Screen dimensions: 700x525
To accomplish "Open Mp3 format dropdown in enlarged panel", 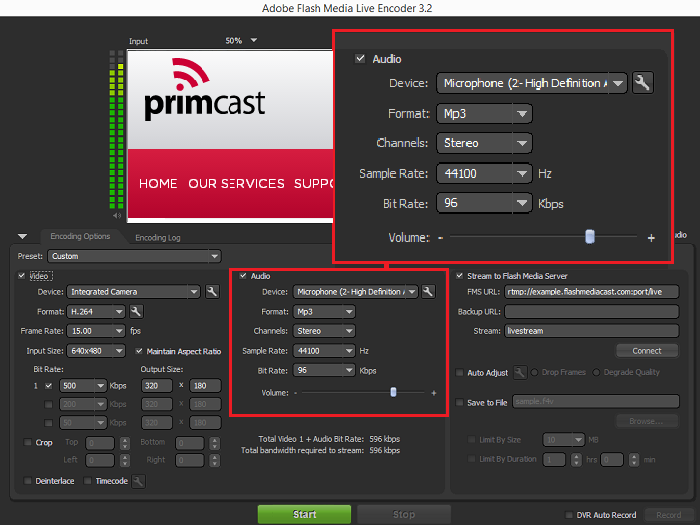I will point(484,113).
